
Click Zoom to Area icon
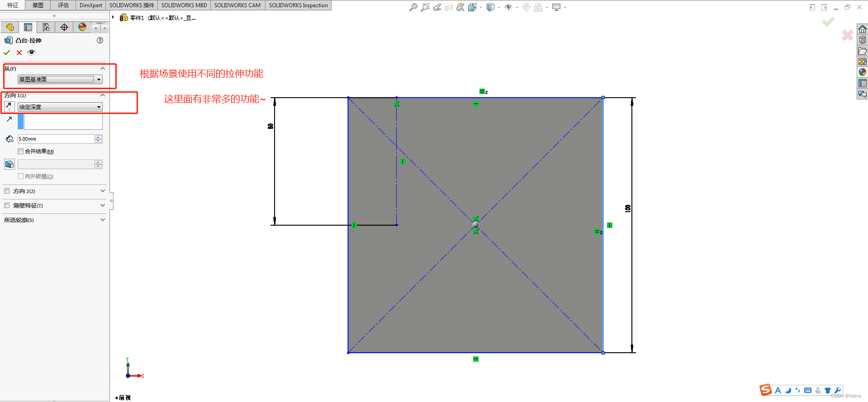click(425, 7)
